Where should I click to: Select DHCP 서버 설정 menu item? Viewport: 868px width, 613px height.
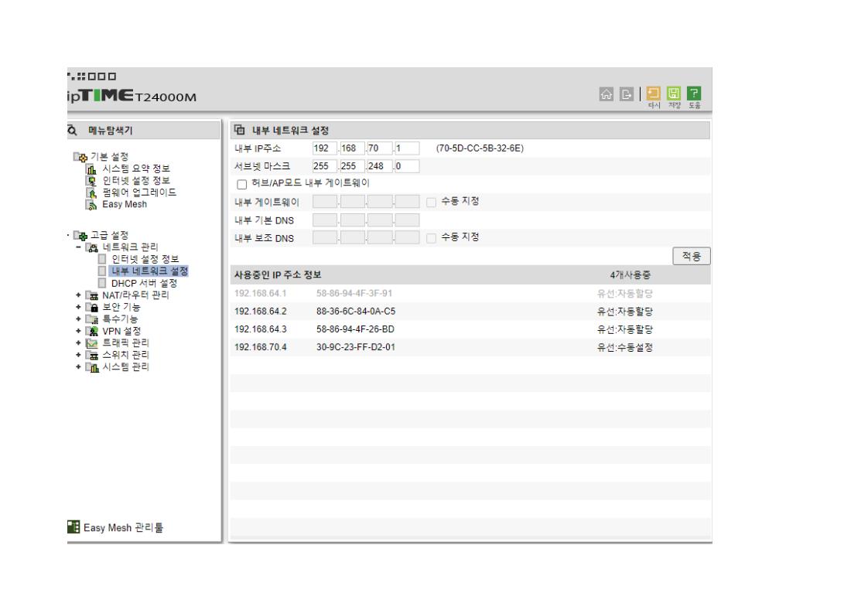click(x=144, y=283)
